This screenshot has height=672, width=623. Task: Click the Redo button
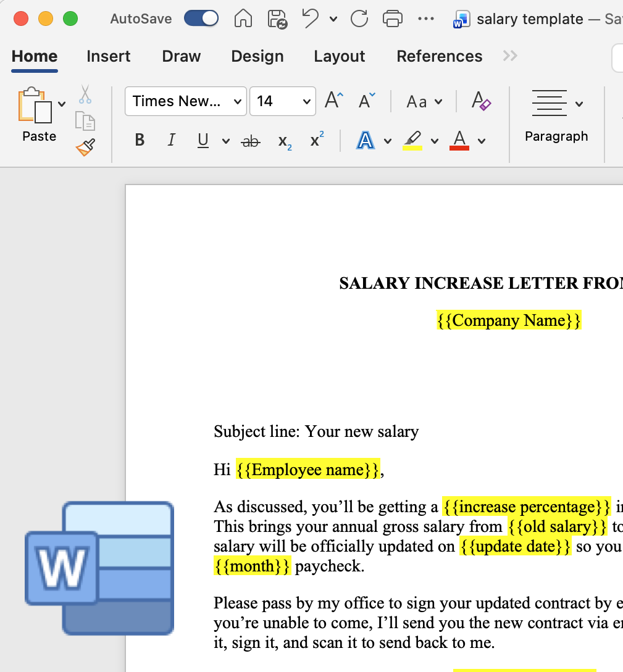point(359,19)
